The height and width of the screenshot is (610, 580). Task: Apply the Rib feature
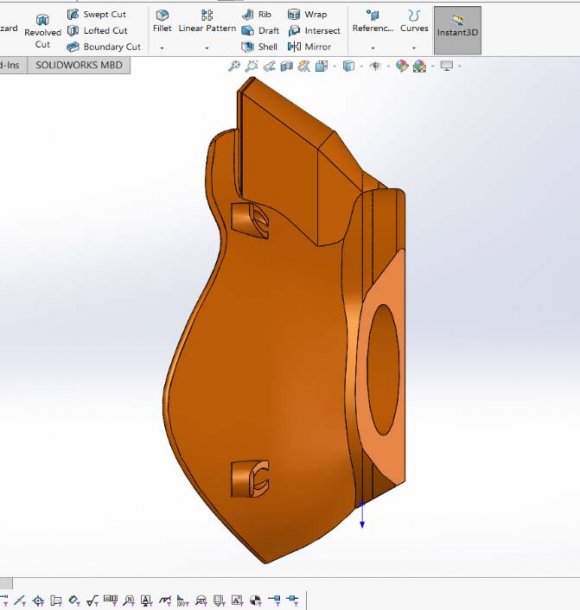click(x=256, y=15)
